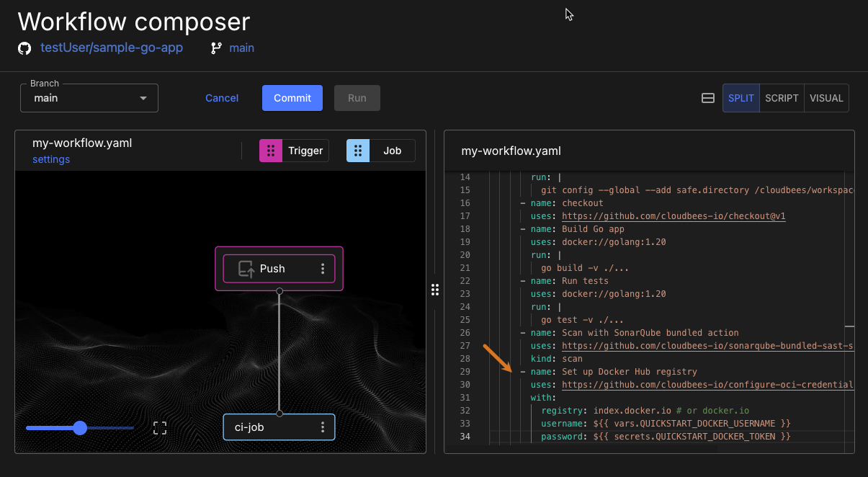This screenshot has width=868, height=477.
Task: Switch to the VISUAL view tab
Action: (826, 98)
